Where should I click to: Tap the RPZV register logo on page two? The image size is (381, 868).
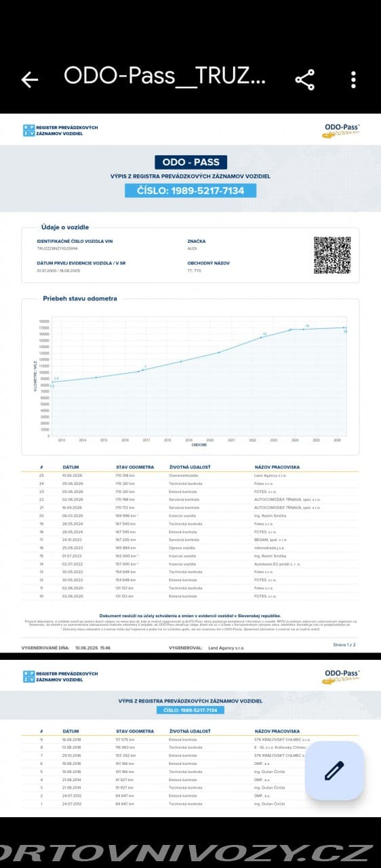[60, 676]
